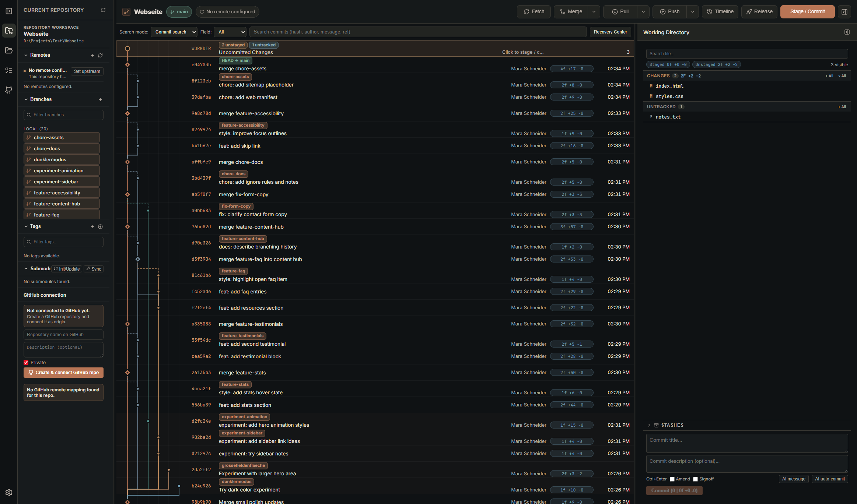Open the Recovery Center
This screenshot has height=504, width=857.
pyautogui.click(x=610, y=32)
